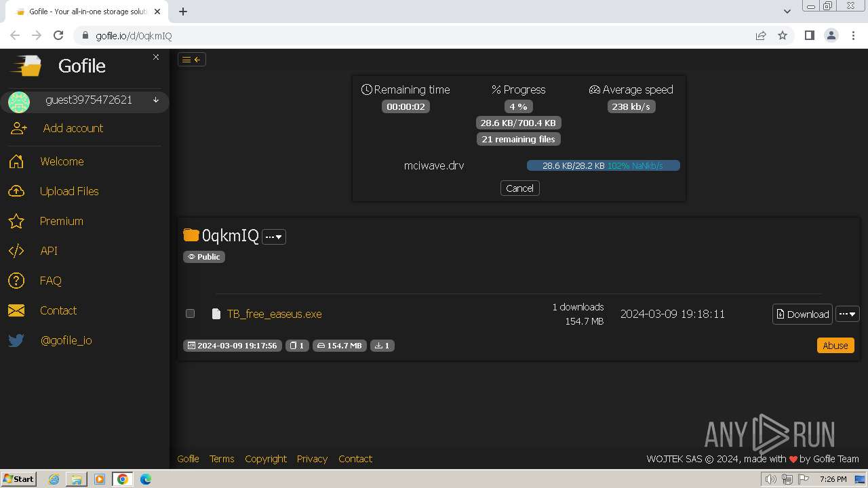Viewport: 868px width, 488px height.
Task: Open the Terms footer link
Action: pyautogui.click(x=222, y=459)
